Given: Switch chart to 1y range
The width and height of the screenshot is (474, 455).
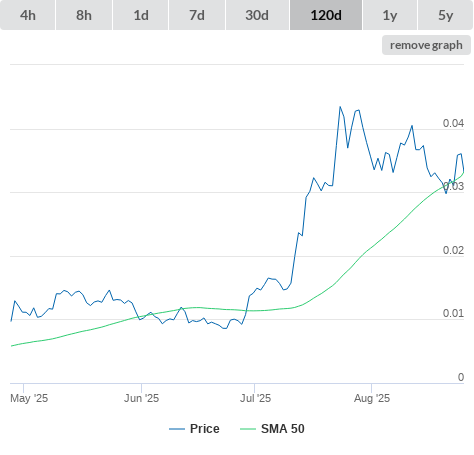Looking at the screenshot, I should pos(390,15).
